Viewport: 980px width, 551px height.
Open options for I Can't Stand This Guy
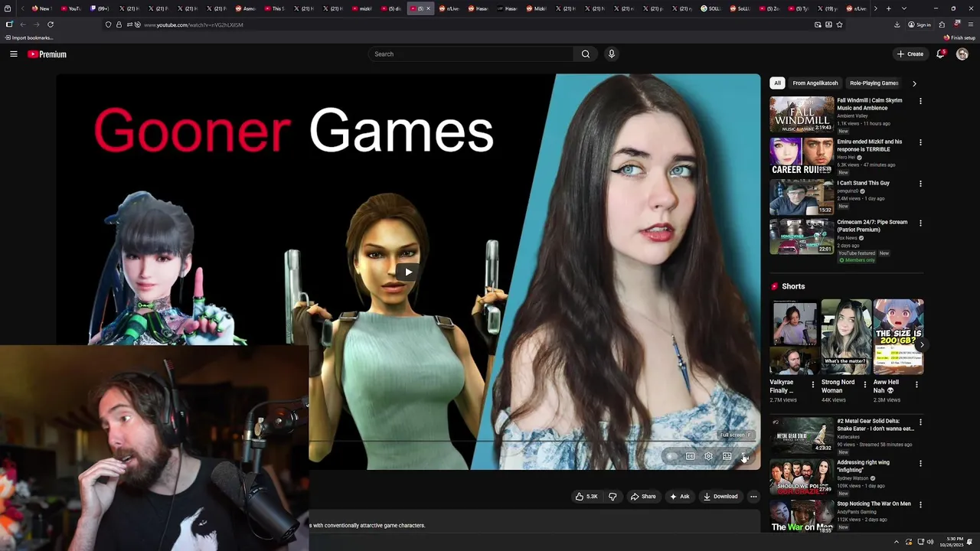[x=920, y=184]
